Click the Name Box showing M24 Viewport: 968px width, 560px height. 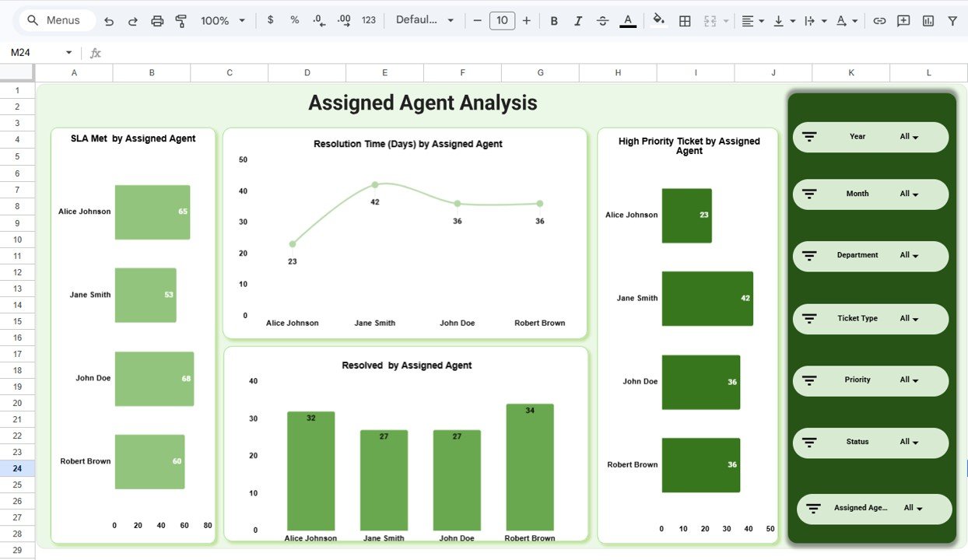35,52
